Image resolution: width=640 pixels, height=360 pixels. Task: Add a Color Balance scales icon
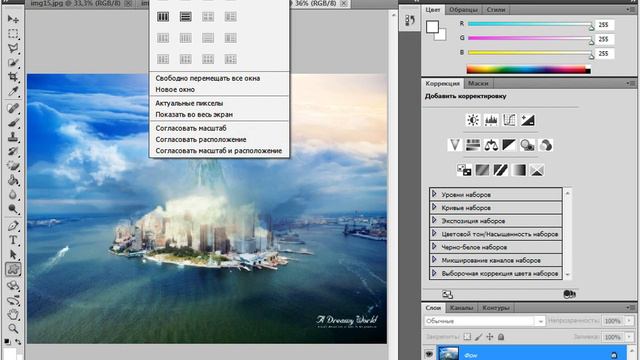[491, 145]
